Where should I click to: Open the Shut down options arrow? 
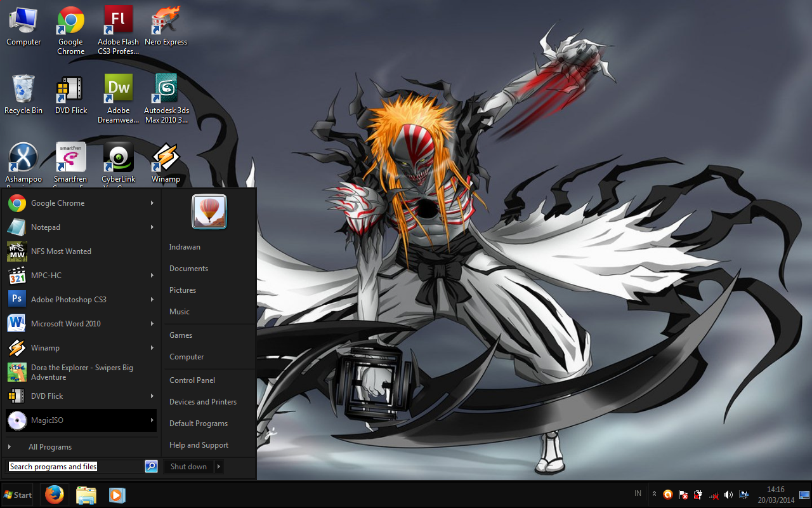click(x=219, y=466)
